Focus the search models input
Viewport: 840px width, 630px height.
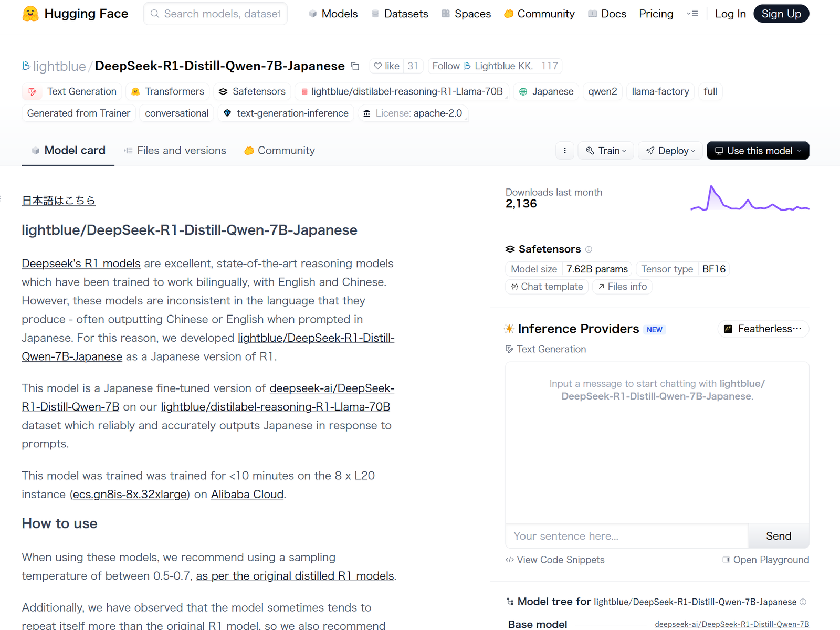215,14
